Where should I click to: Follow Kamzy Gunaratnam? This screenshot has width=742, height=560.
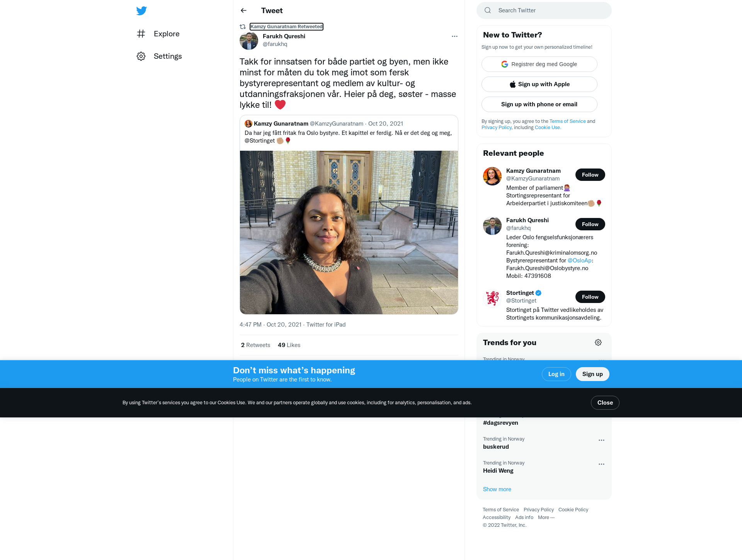pyautogui.click(x=590, y=175)
